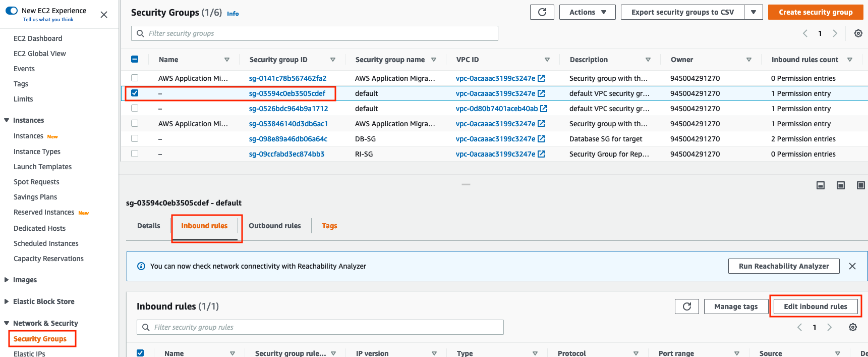Switch to the Inbound rules tab
Screen dimensions: 868x357
click(204, 226)
